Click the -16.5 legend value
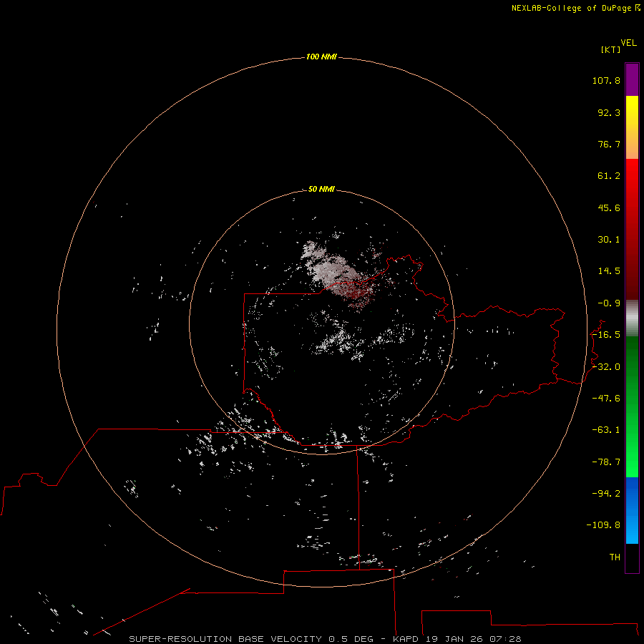 coord(606,335)
